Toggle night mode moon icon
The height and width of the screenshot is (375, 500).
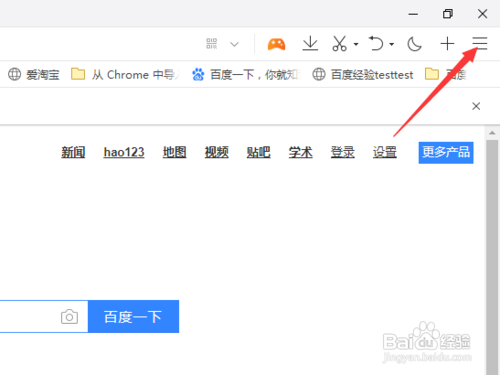coord(414,44)
